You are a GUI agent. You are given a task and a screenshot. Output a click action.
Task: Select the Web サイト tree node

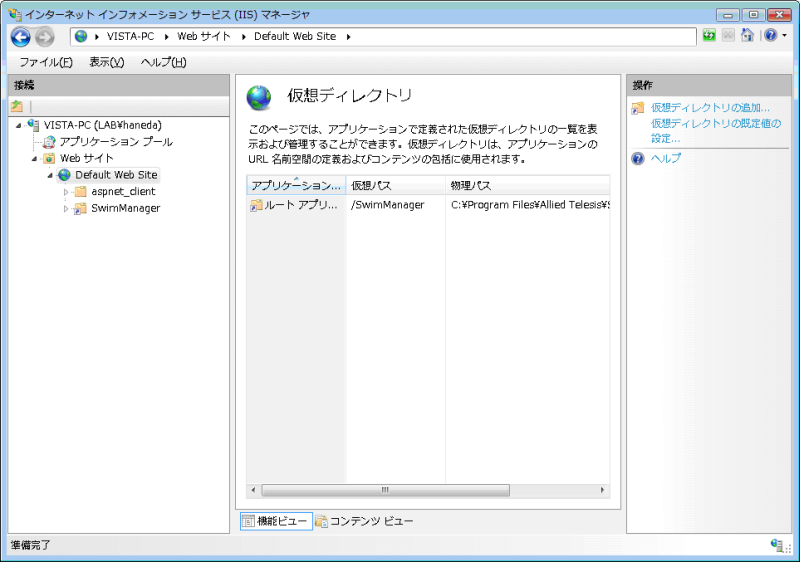point(87,158)
